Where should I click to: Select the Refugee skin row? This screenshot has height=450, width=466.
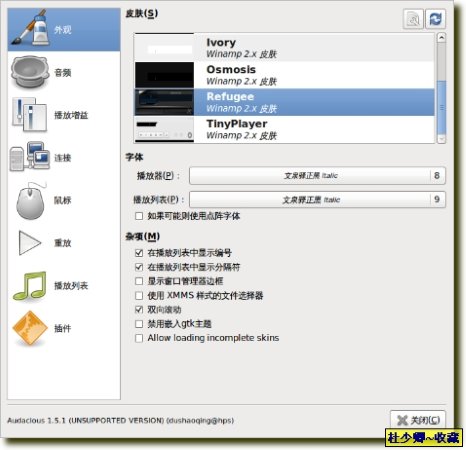[x=284, y=102]
